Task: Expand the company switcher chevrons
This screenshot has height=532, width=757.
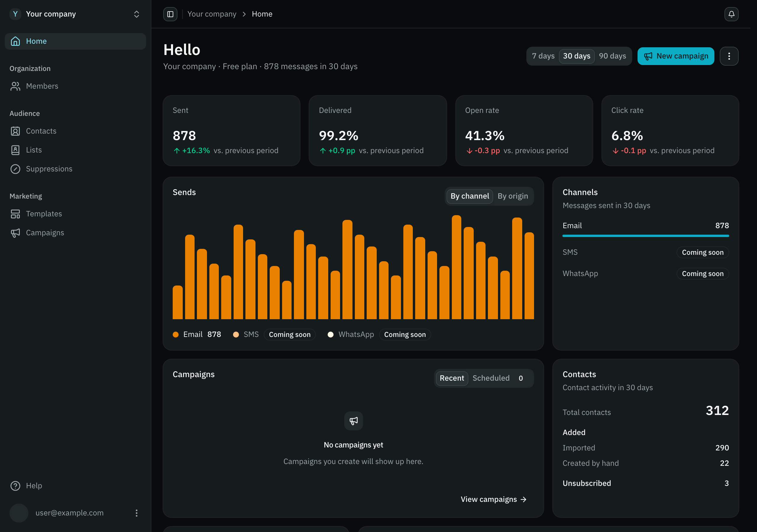Action: pyautogui.click(x=137, y=14)
